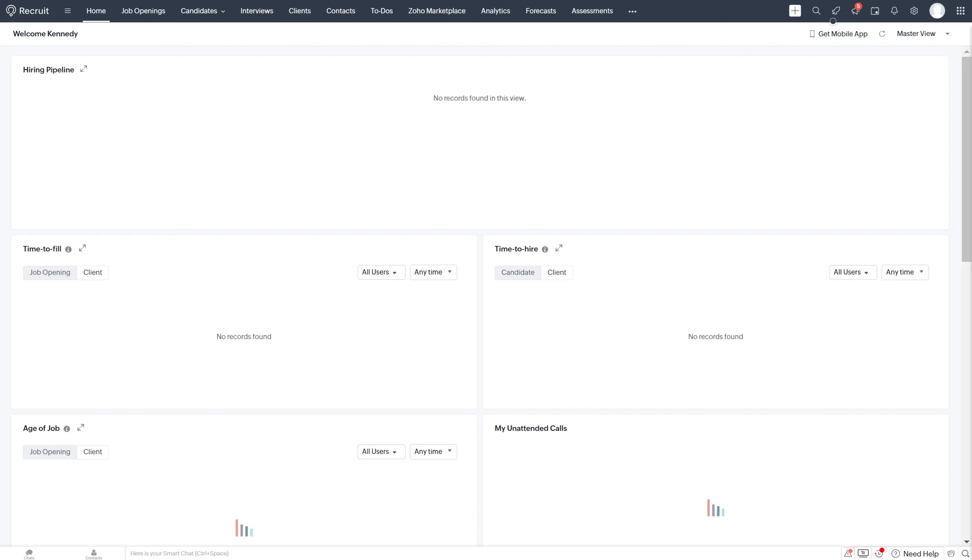Switch Age of Job to Job Opening view

[50, 451]
